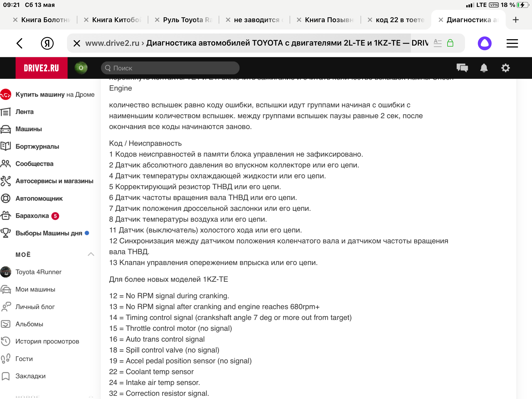
Task: Open the Бортжурналы section
Action: click(x=37, y=147)
